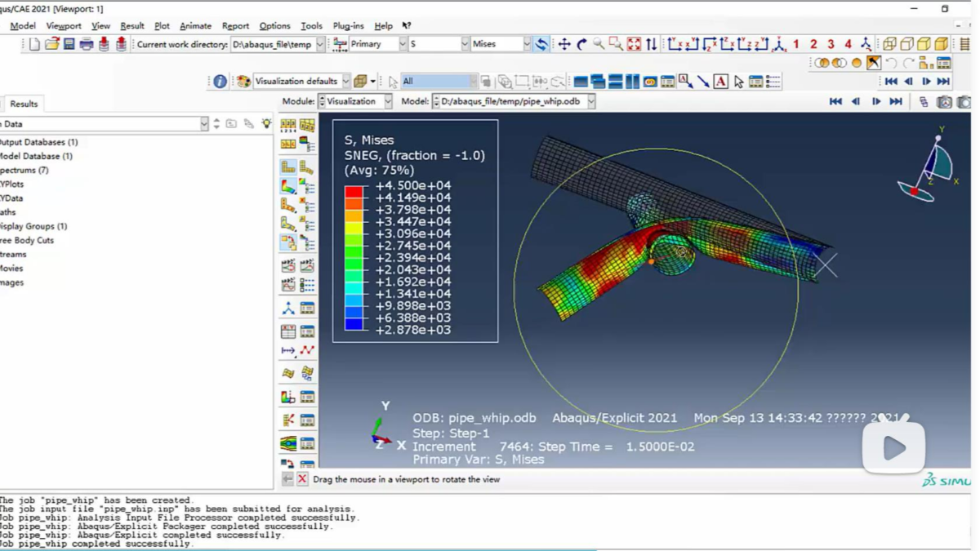Select the Magnify View tool

tap(599, 44)
